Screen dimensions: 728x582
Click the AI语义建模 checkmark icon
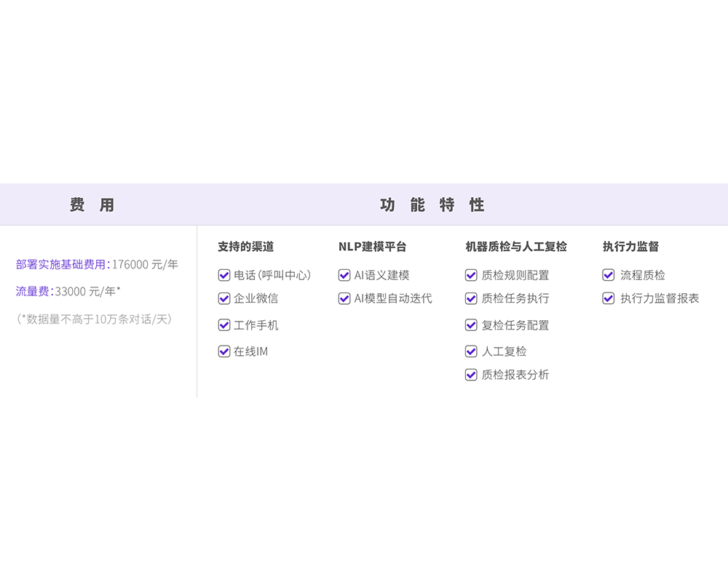click(344, 275)
